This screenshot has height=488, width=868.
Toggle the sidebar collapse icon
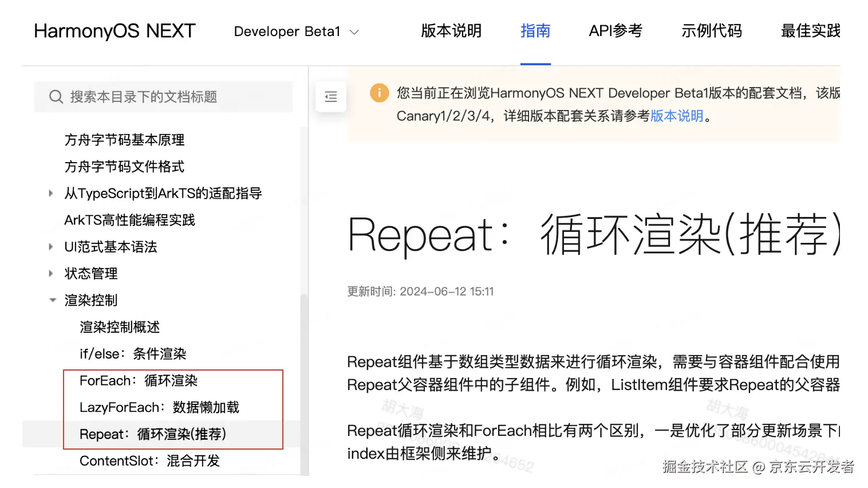[x=331, y=97]
